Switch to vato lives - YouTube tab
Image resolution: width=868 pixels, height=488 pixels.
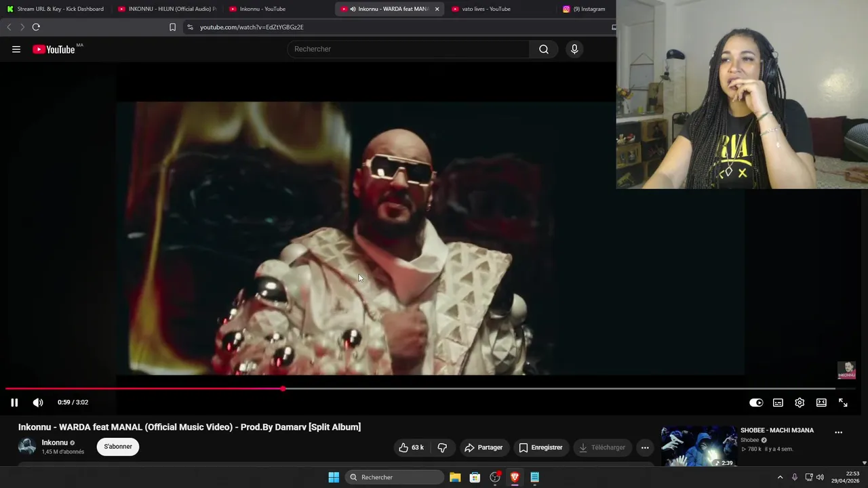[x=500, y=9]
